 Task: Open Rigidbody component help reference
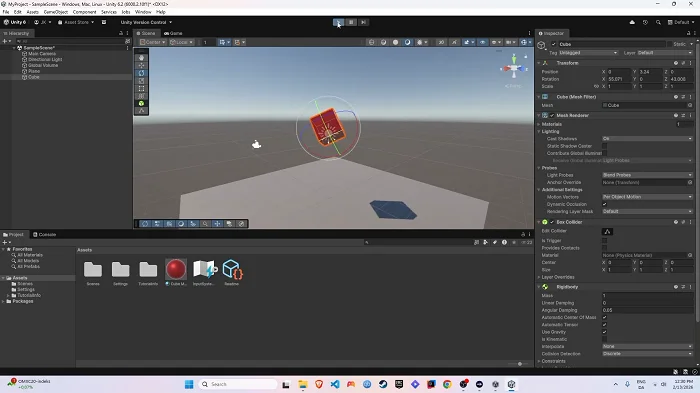pyautogui.click(x=676, y=287)
